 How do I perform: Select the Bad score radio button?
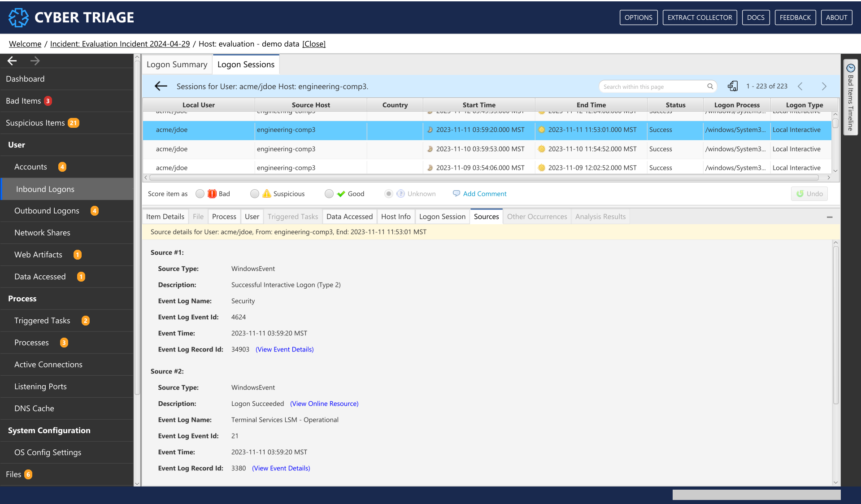[202, 193]
